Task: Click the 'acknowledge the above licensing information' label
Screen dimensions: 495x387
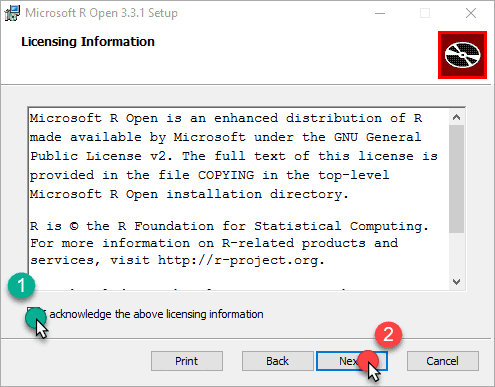Action: pos(156,314)
